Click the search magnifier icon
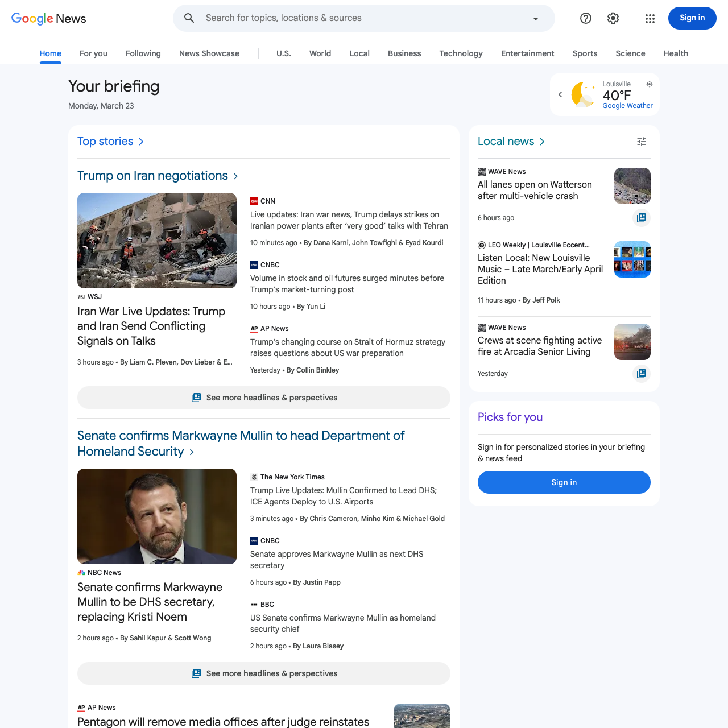This screenshot has width=728, height=728. pos(189,18)
